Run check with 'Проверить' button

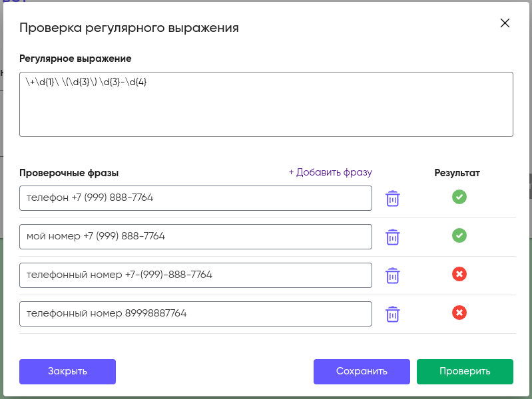click(x=465, y=371)
